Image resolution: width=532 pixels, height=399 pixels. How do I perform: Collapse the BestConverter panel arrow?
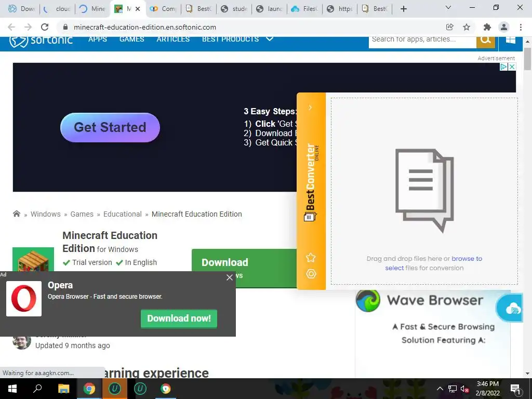(310, 108)
